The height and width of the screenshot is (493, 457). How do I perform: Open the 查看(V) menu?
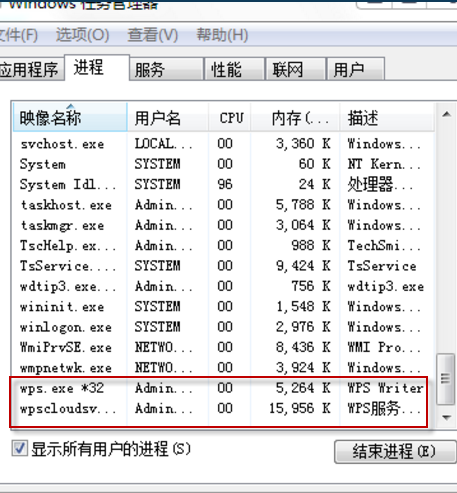153,34
